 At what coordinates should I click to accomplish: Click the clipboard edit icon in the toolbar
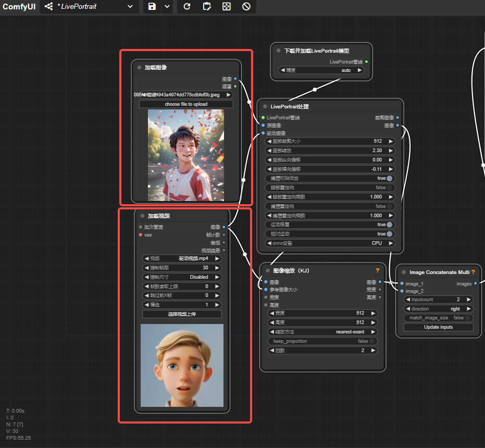(207, 6)
